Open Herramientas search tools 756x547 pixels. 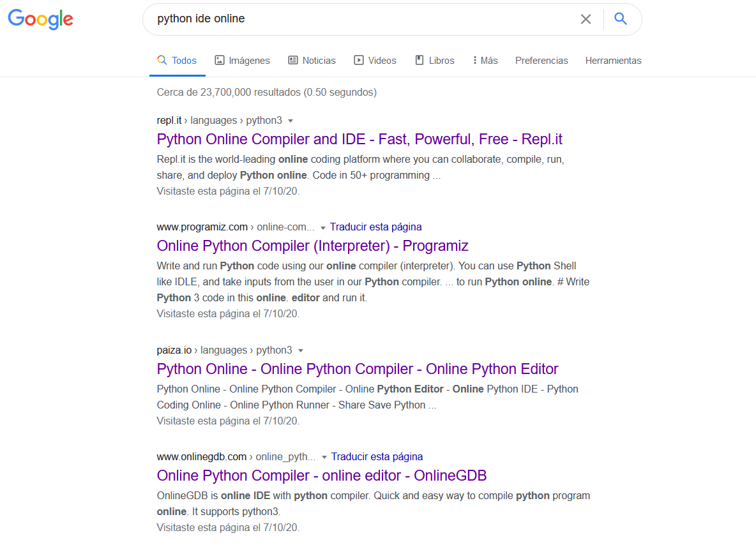pos(613,61)
